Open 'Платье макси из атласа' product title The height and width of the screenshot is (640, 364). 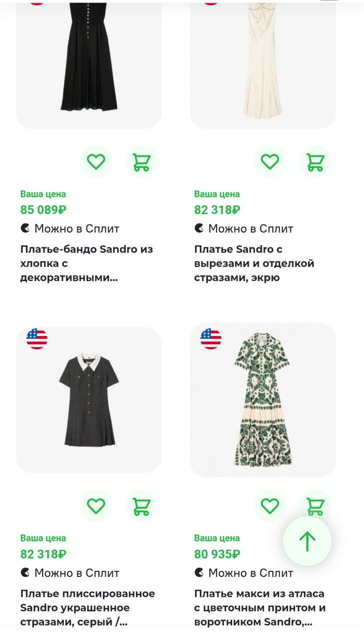tap(260, 608)
